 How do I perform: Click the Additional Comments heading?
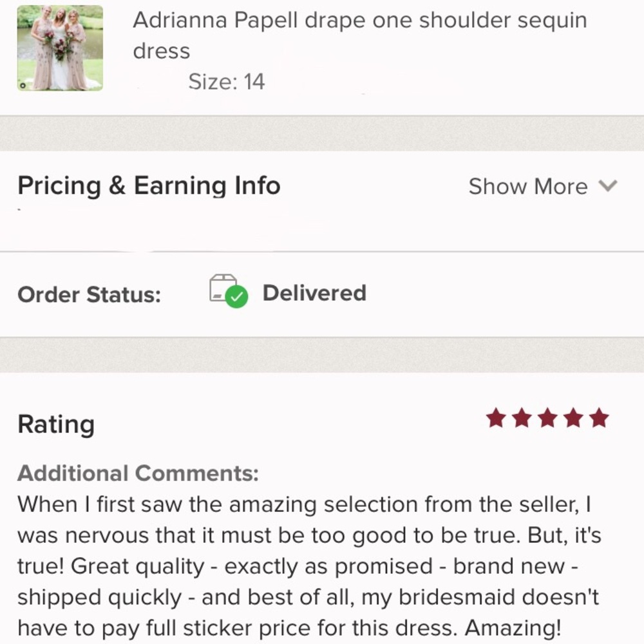click(x=138, y=473)
